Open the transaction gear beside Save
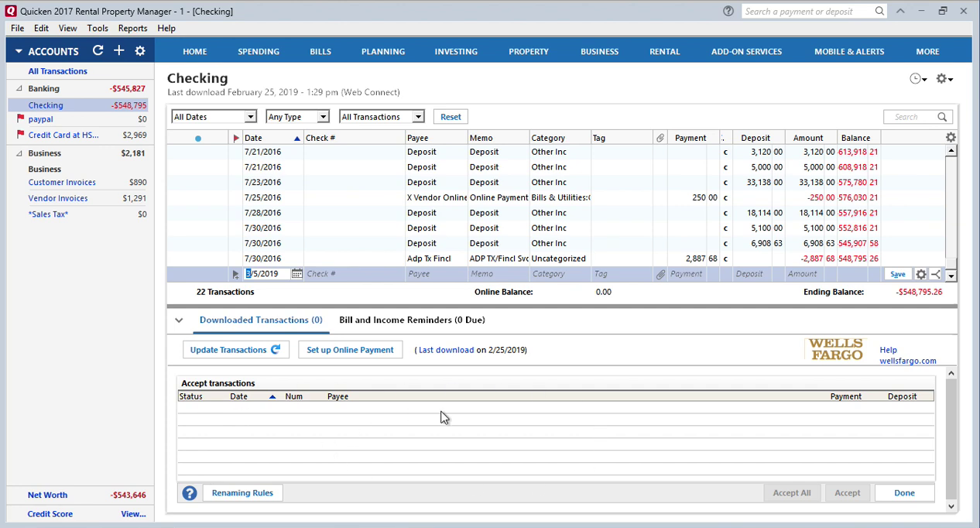Viewport: 980px width, 528px height. pyautogui.click(x=921, y=274)
